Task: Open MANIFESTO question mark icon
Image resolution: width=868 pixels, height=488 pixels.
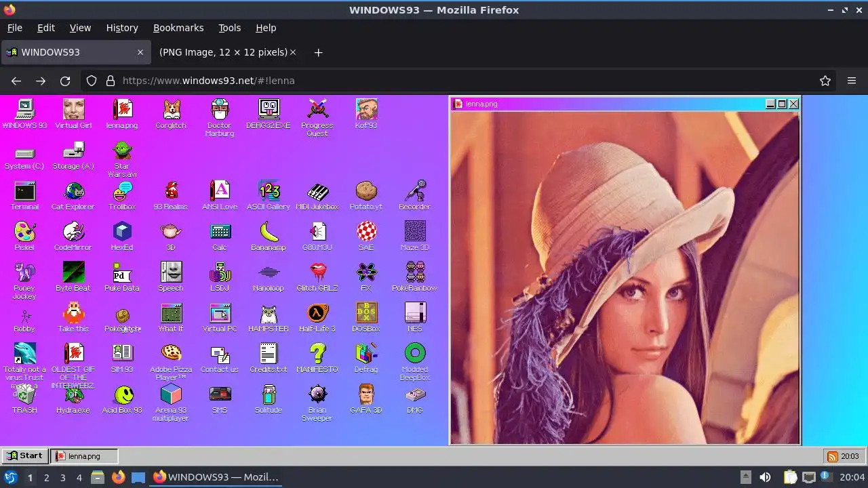Action: 317,354
